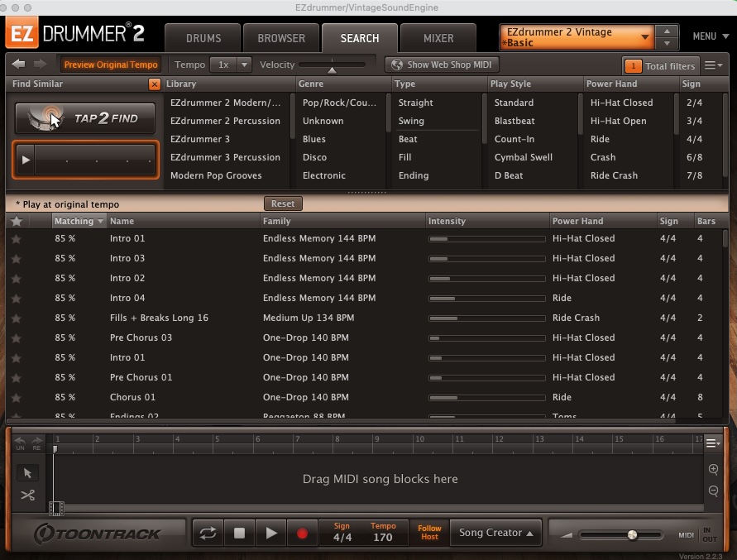Toggle loop playback in transport
Screen dimensions: 737x560
(x=208, y=534)
